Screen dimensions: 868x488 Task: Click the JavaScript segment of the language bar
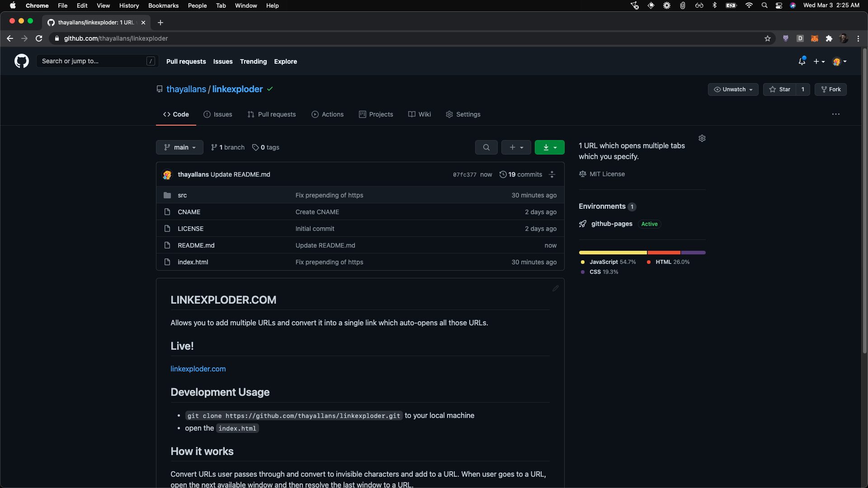pyautogui.click(x=613, y=253)
